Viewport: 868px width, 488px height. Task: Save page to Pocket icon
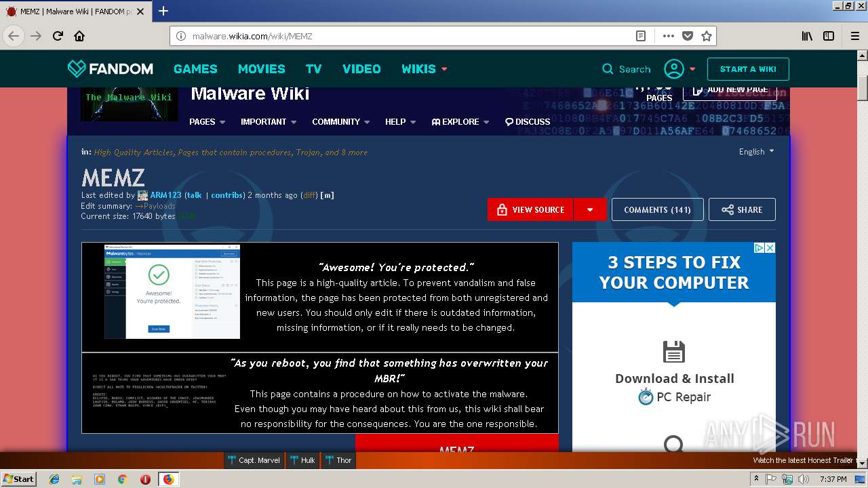click(687, 36)
